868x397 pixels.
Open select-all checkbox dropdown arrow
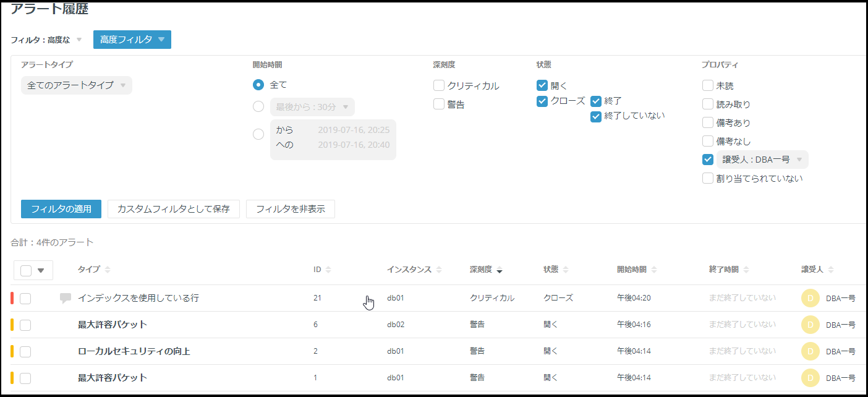(x=41, y=270)
